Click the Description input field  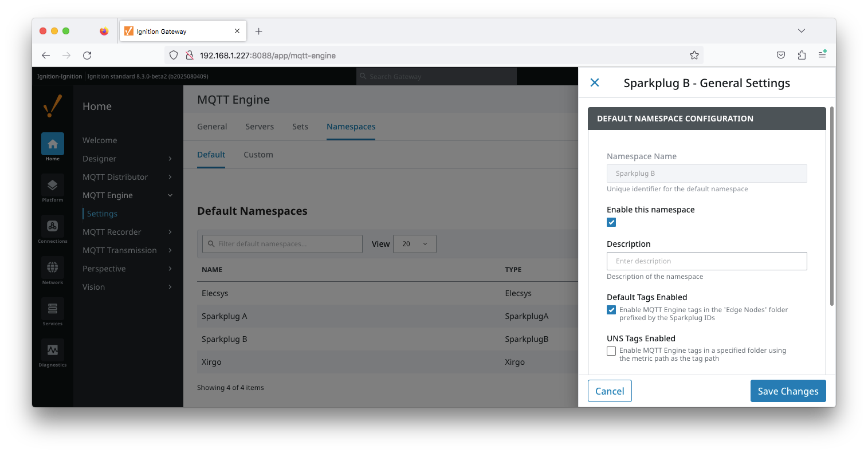pos(706,261)
